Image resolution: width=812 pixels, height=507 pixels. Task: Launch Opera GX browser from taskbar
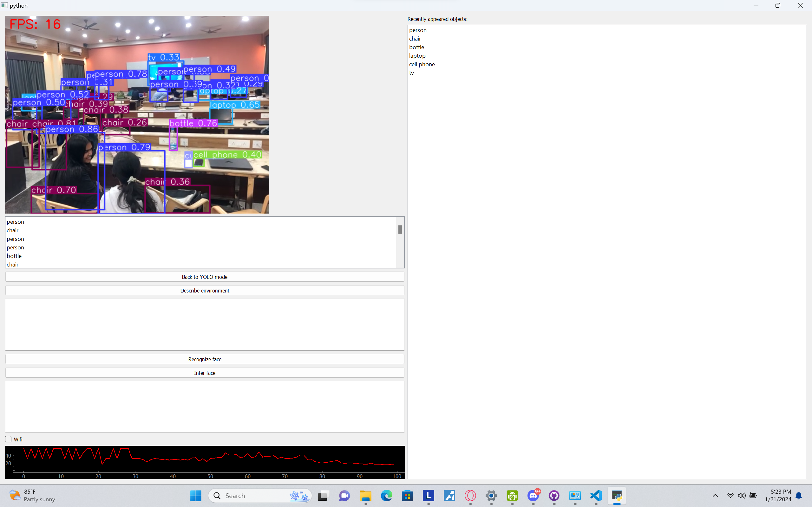point(470,496)
